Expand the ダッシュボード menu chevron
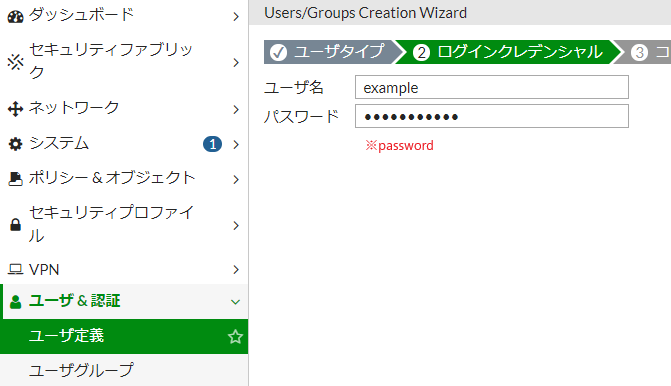This screenshot has height=386, width=671. click(236, 17)
